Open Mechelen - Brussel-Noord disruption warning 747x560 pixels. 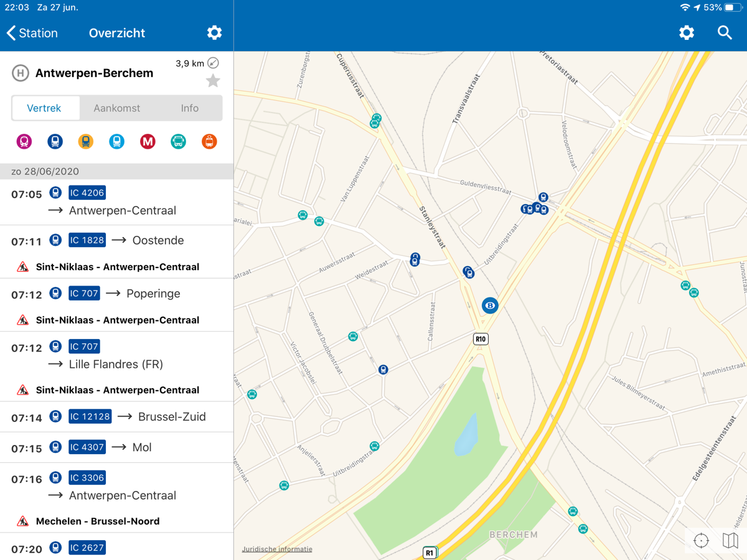pos(98,521)
